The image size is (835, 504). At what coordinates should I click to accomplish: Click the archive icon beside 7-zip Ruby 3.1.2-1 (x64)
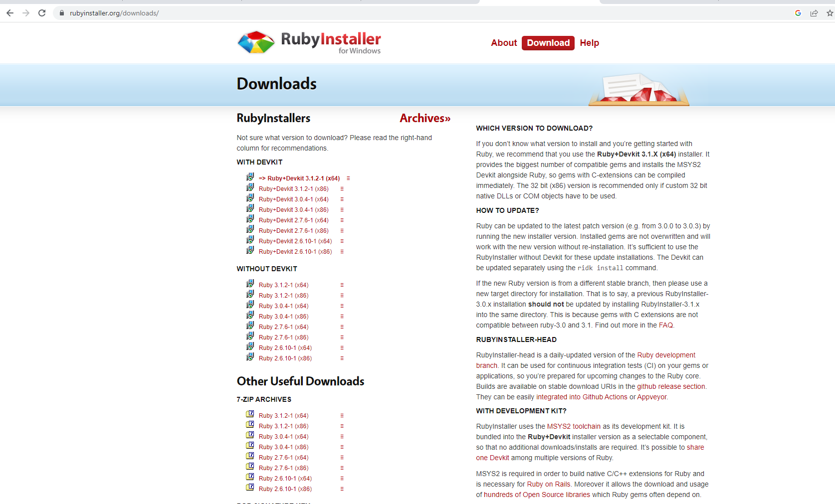click(250, 414)
